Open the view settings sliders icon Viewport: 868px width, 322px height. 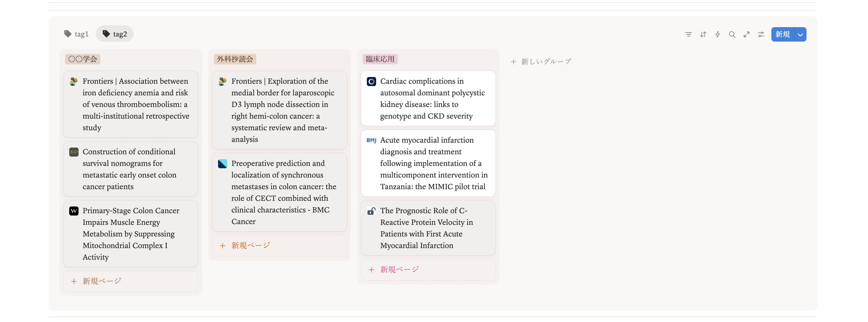click(x=761, y=34)
